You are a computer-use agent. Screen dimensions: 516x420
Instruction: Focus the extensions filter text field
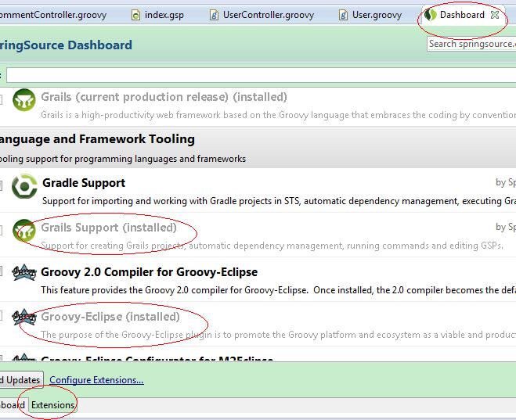(261, 75)
